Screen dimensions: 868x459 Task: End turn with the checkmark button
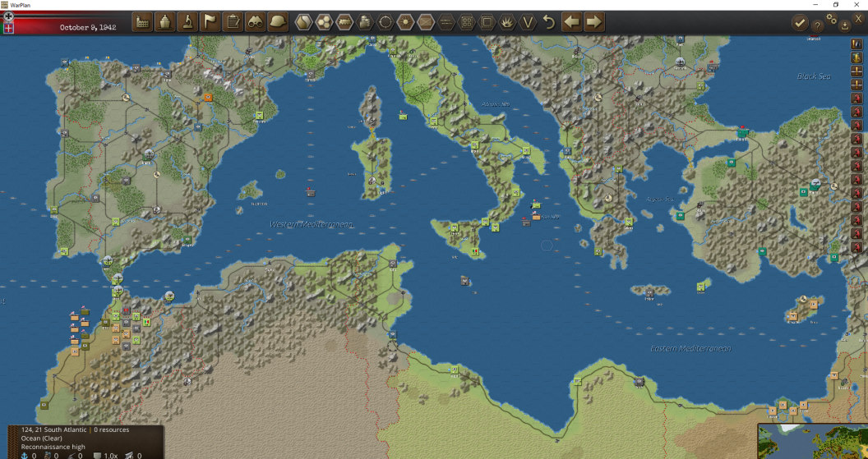point(799,23)
